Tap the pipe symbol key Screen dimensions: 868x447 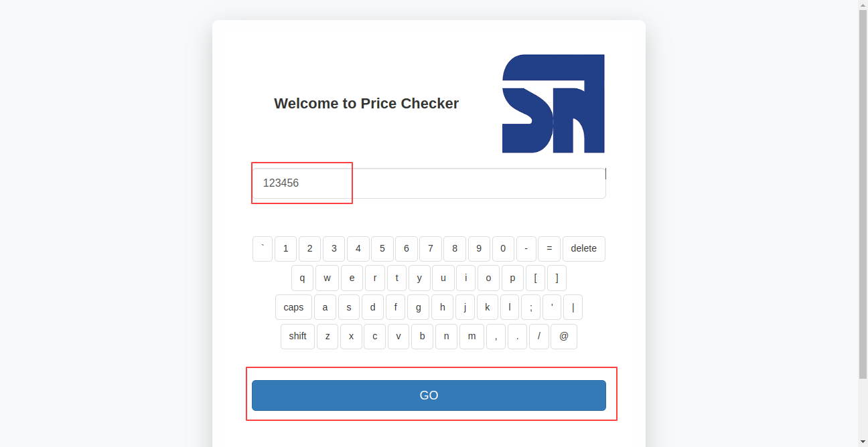click(x=573, y=307)
